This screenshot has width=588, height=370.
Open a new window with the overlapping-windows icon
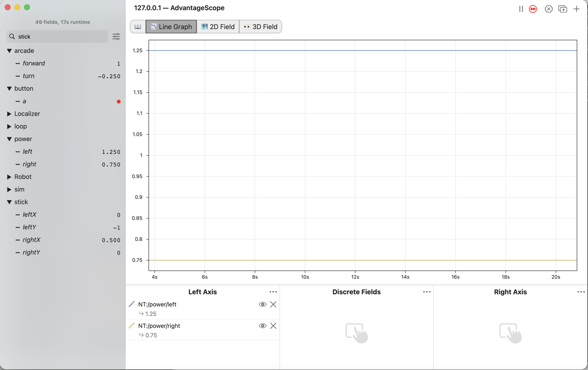pyautogui.click(x=563, y=9)
